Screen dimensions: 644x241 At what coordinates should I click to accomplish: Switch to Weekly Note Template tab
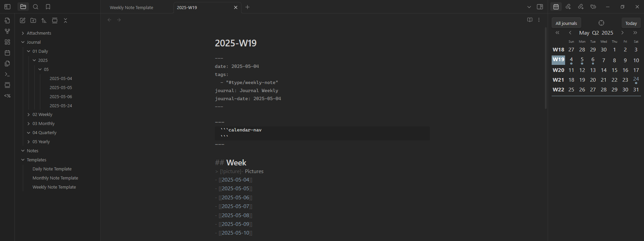pos(131,7)
